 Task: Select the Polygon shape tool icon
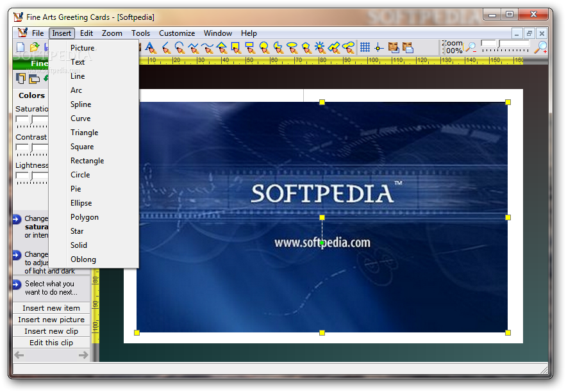[306, 47]
